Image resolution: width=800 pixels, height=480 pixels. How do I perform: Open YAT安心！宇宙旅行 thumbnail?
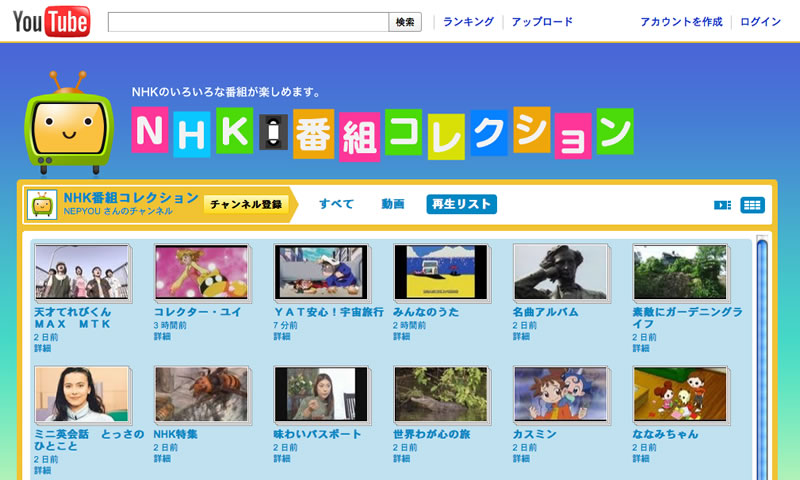[x=321, y=272]
